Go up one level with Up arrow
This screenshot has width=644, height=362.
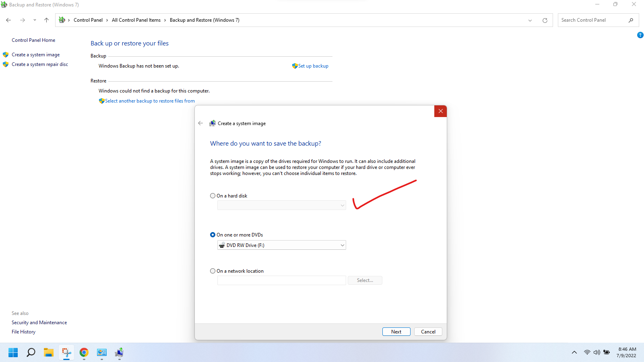click(46, 20)
